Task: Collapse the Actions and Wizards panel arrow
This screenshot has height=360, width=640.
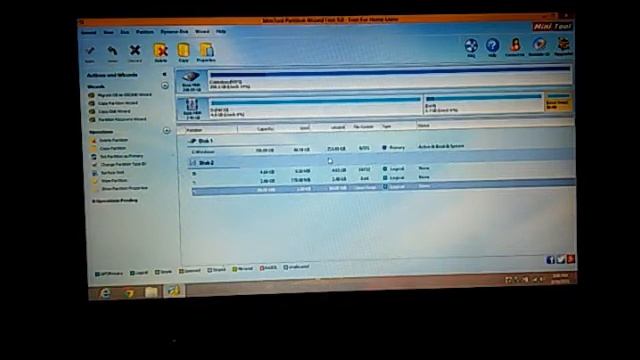Action: (164, 74)
